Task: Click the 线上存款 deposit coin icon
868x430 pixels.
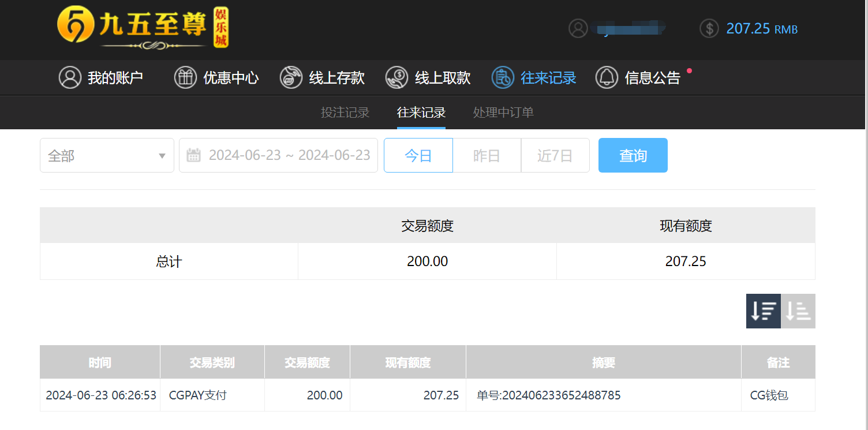Action: (x=291, y=77)
